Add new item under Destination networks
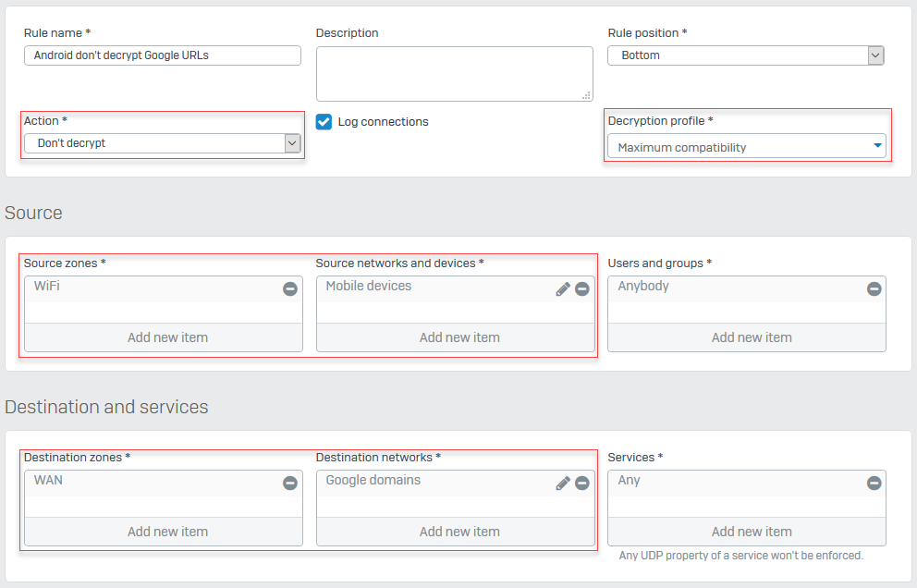This screenshot has height=588, width=917. [x=455, y=531]
